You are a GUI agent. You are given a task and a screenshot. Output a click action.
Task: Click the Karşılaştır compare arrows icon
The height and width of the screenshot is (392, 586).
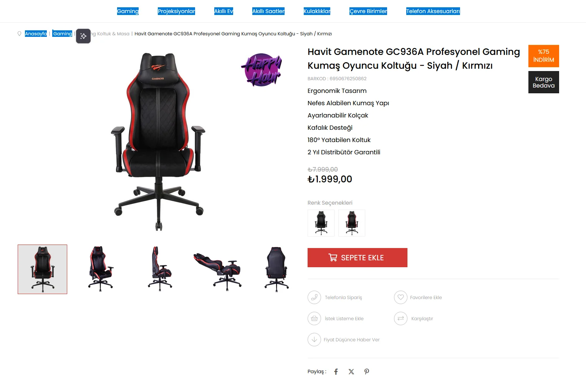(401, 318)
